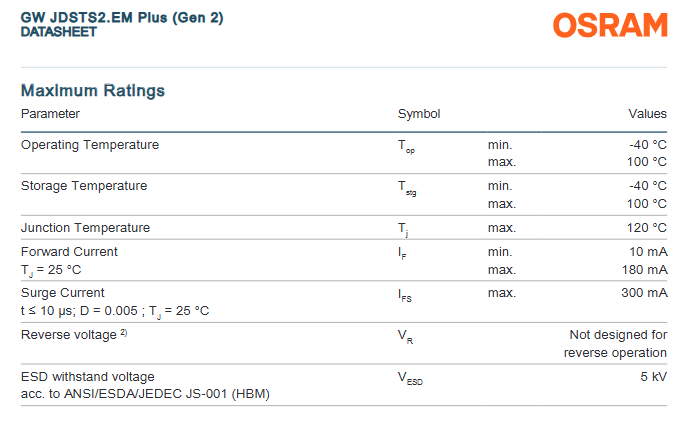Click the OSRAM logo
Screen dimensions: 685x424
point(610,26)
